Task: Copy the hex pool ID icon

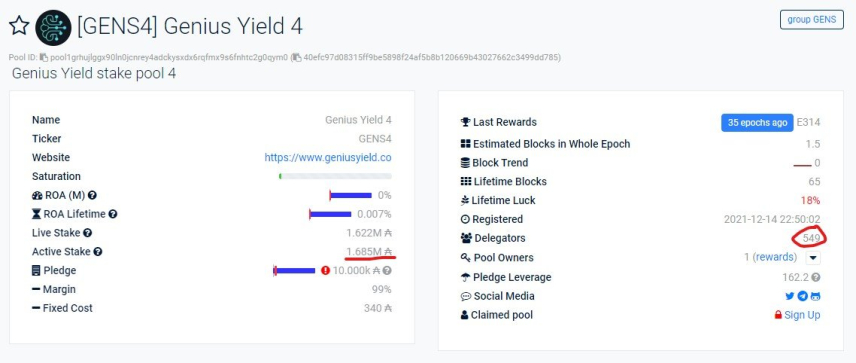Action: (297, 57)
